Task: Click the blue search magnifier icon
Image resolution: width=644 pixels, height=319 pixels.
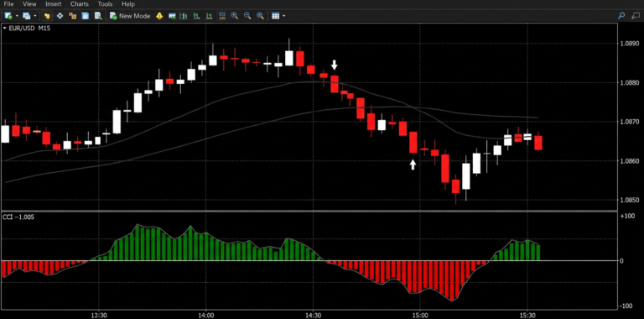Action: tap(621, 16)
